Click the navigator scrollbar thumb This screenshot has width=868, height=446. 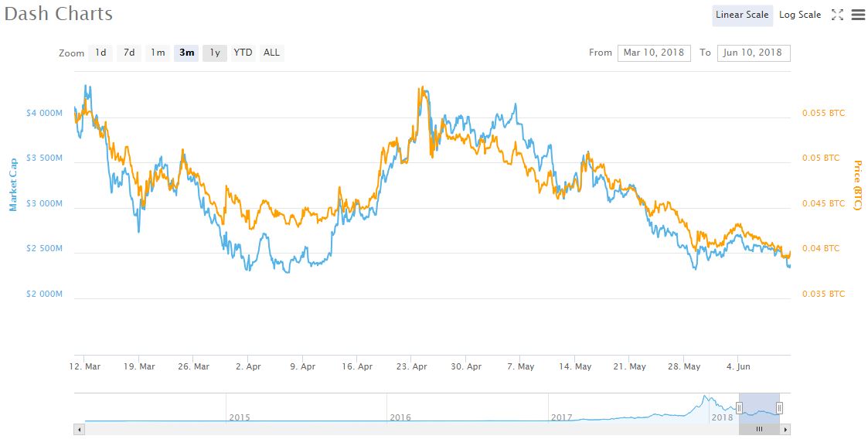760,429
